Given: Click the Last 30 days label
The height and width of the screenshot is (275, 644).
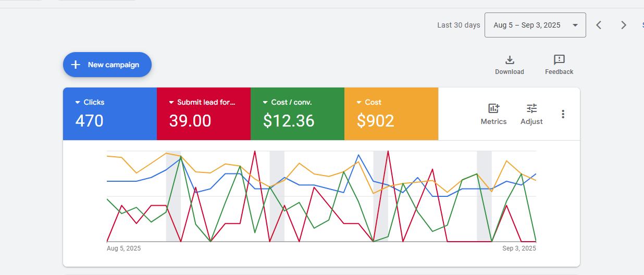Looking at the screenshot, I should (x=459, y=25).
